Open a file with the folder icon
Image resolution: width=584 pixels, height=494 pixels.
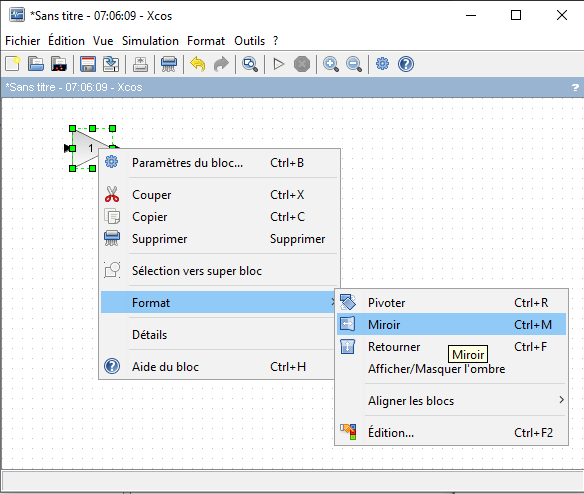tap(36, 64)
